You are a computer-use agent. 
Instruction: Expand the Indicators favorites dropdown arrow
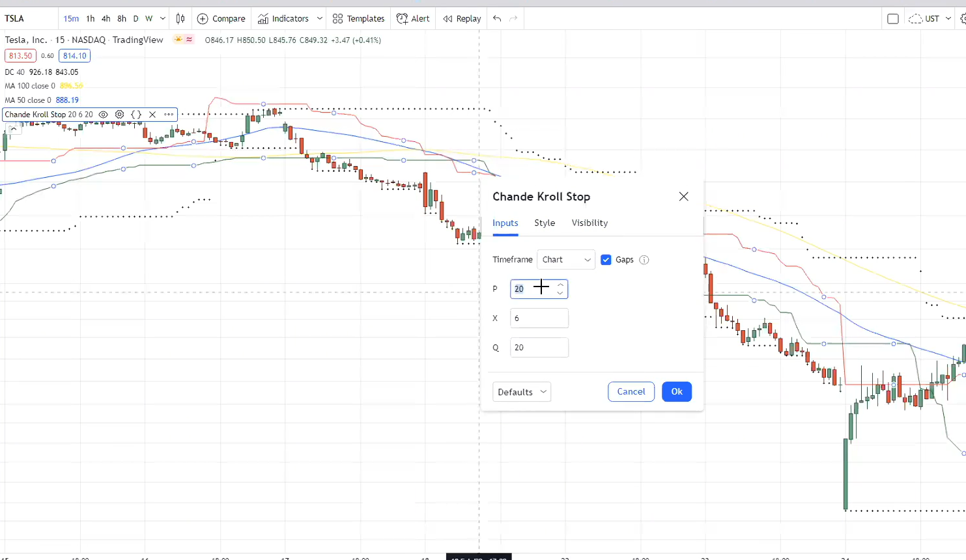pos(319,18)
